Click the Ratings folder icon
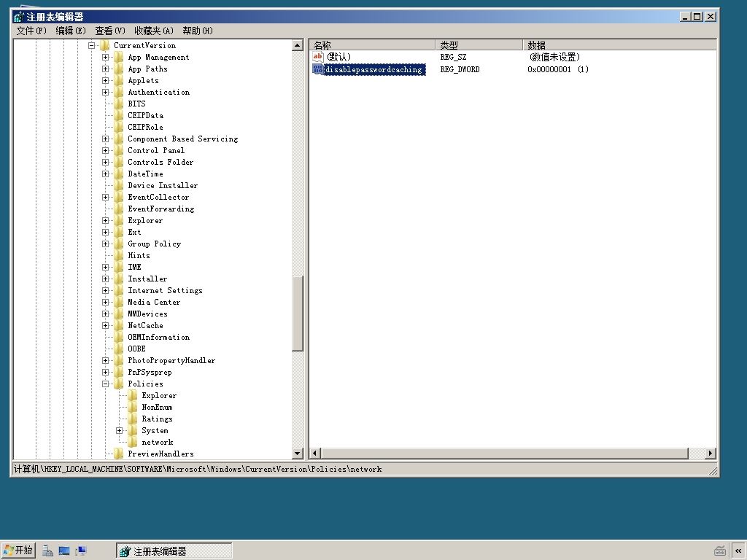The height and width of the screenshot is (560, 747). click(x=133, y=419)
